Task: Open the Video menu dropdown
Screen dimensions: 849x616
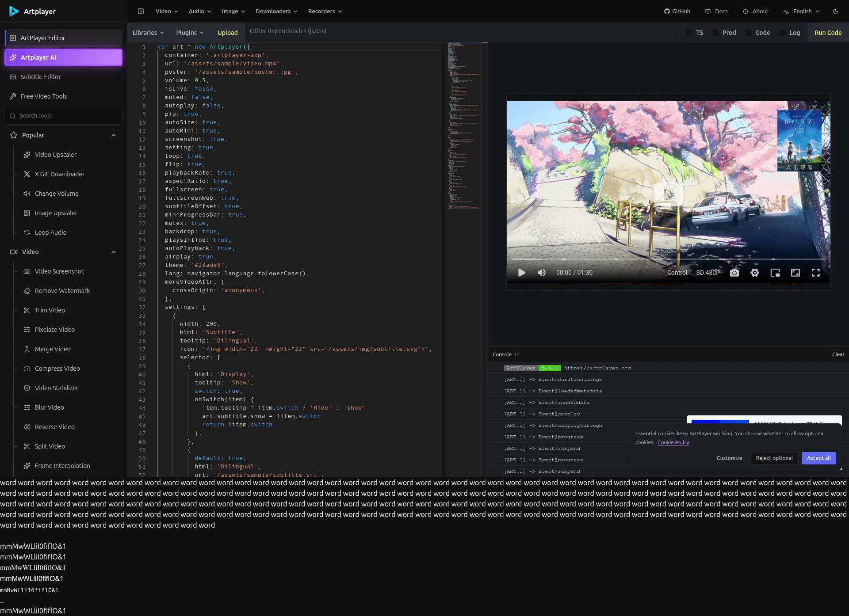Action: (x=167, y=11)
